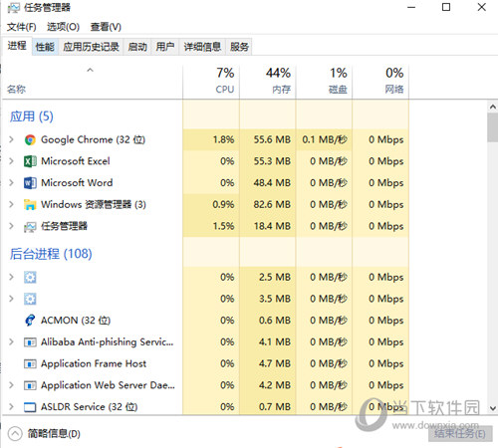
Task: Select the 进程 tab
Action: (x=17, y=46)
